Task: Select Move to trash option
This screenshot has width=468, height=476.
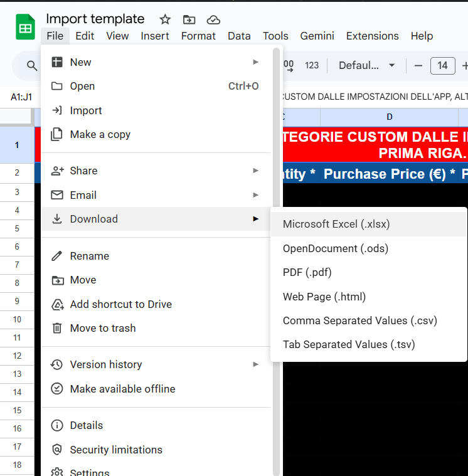Action: (x=102, y=328)
